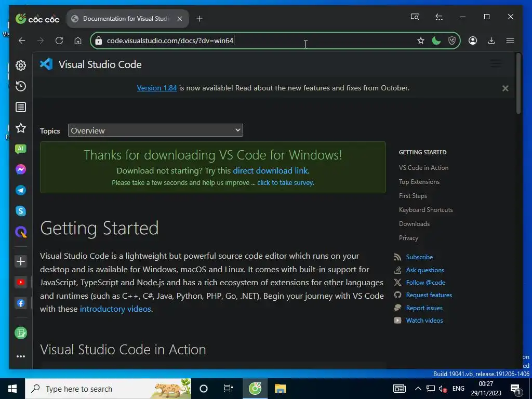Click site lock security icon
The image size is (532, 399).
pos(98,41)
